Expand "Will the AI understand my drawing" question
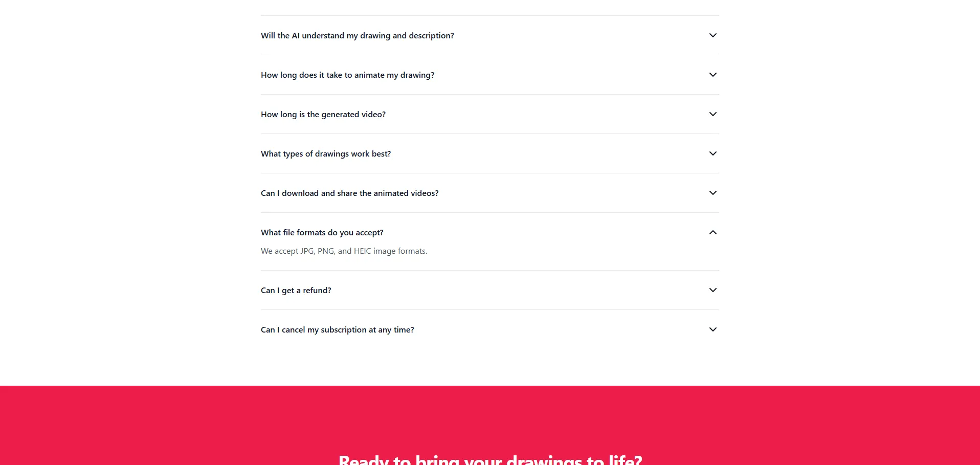980x465 pixels. click(357, 36)
